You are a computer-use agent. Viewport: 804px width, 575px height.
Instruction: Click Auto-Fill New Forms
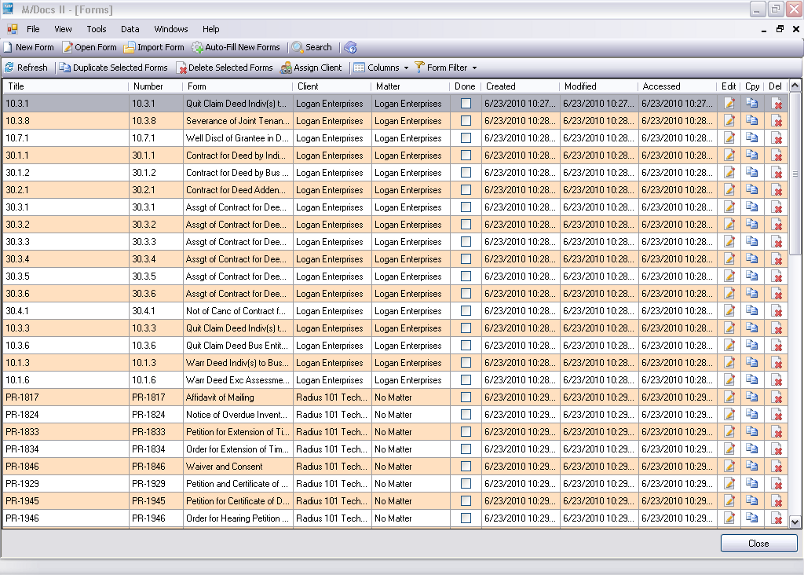(x=236, y=47)
